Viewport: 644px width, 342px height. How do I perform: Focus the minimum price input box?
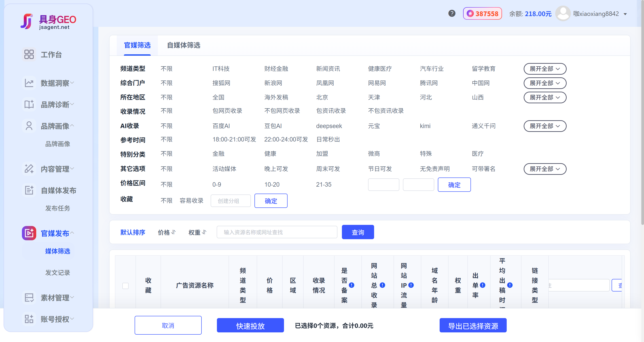tap(383, 184)
